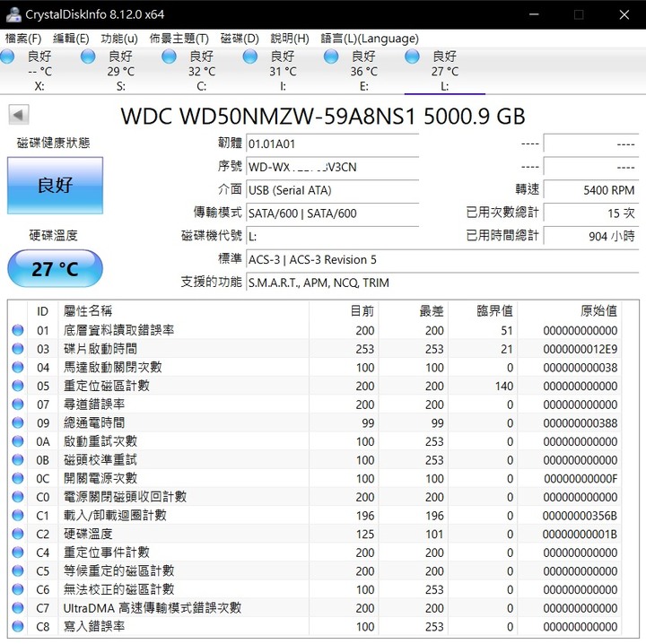
Task: Select drive X: status orb
Action: [x=7, y=57]
